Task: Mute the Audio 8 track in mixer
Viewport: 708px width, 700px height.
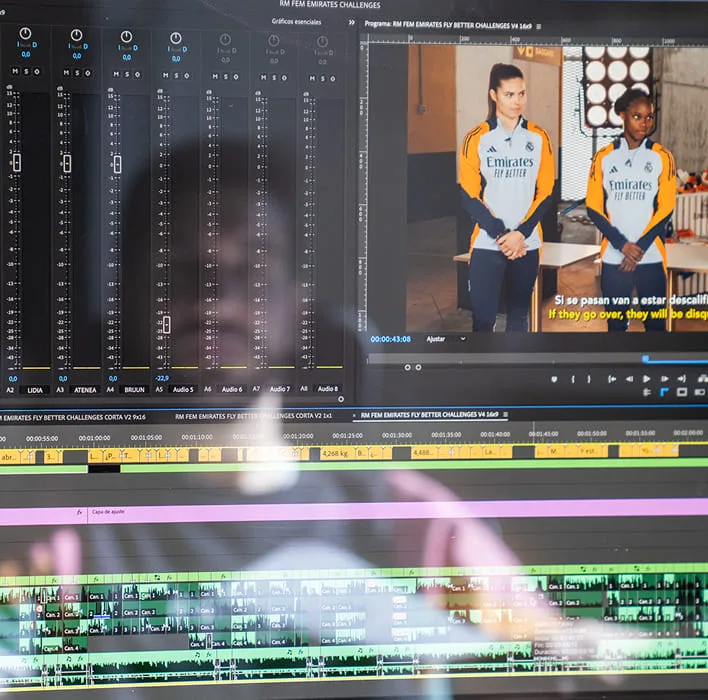Action: coord(312,79)
